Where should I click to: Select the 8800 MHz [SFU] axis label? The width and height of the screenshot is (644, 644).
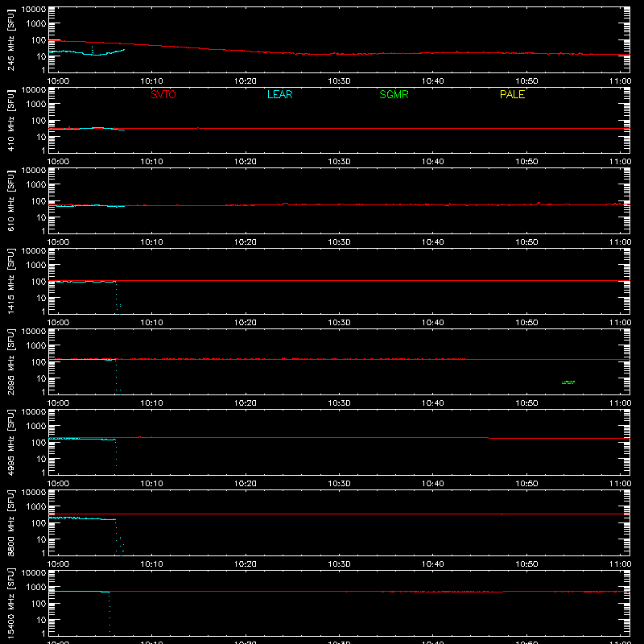coord(10,522)
